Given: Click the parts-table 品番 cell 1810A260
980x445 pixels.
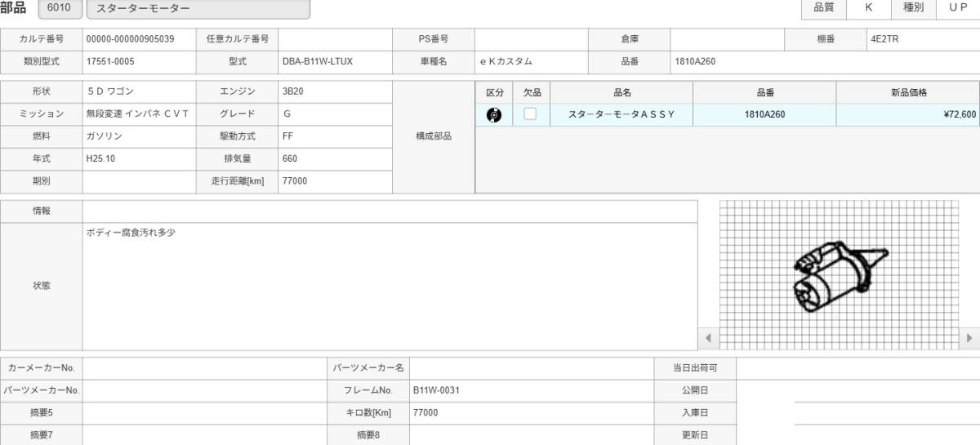Looking at the screenshot, I should (765, 114).
